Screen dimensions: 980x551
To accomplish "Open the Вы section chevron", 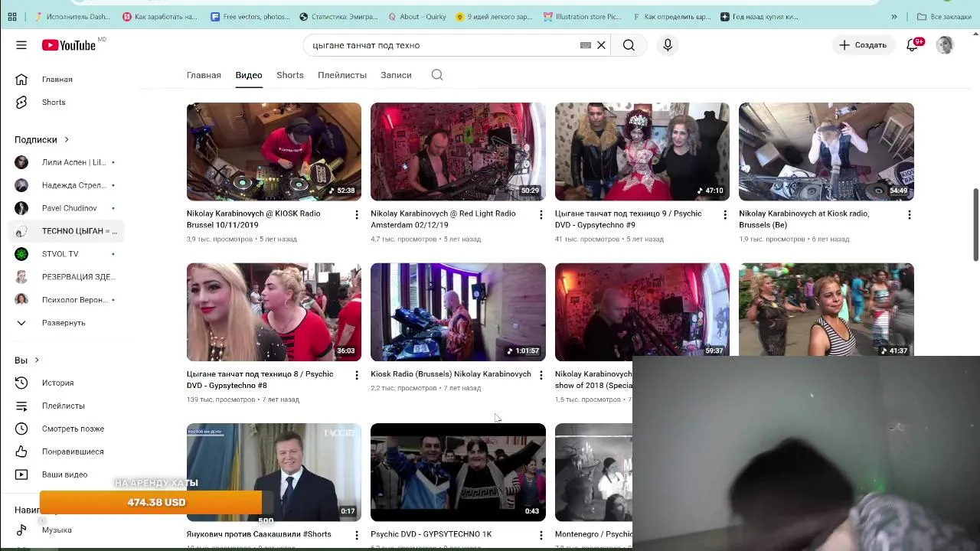I will click(x=36, y=360).
